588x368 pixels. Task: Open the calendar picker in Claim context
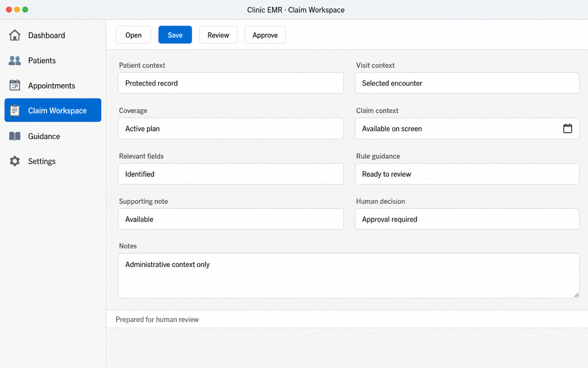pyautogui.click(x=567, y=129)
